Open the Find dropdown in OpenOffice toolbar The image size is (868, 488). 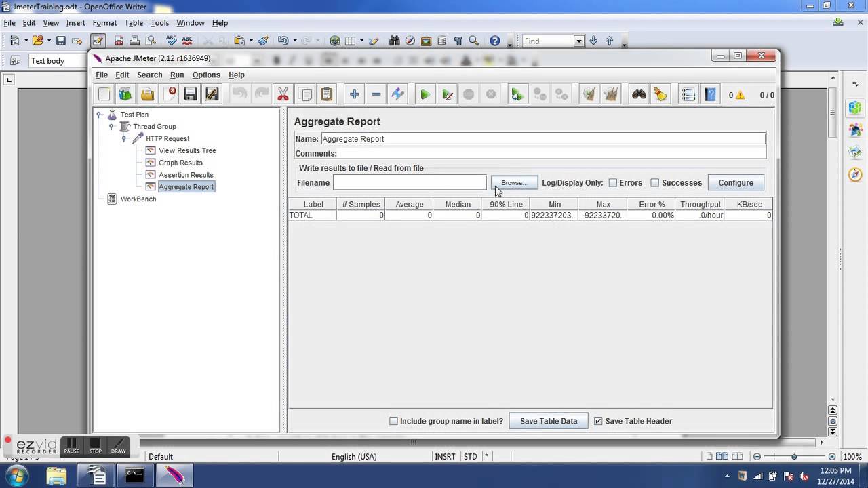(x=578, y=41)
